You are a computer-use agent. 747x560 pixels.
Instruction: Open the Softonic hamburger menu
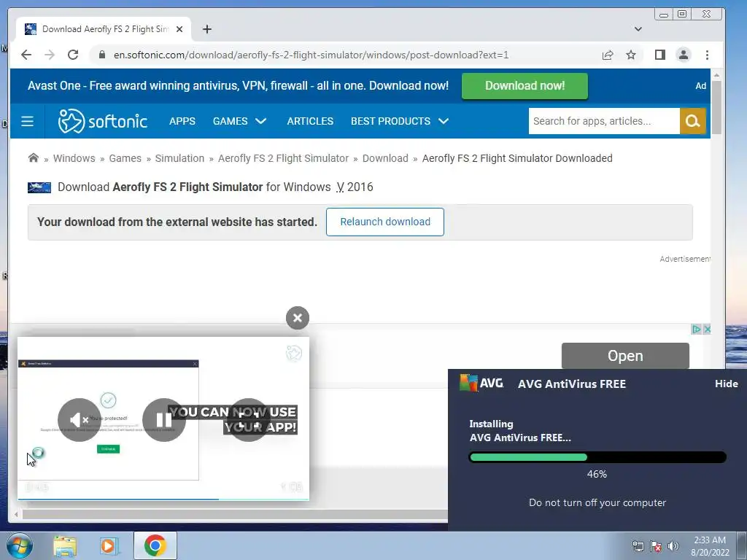coord(27,121)
